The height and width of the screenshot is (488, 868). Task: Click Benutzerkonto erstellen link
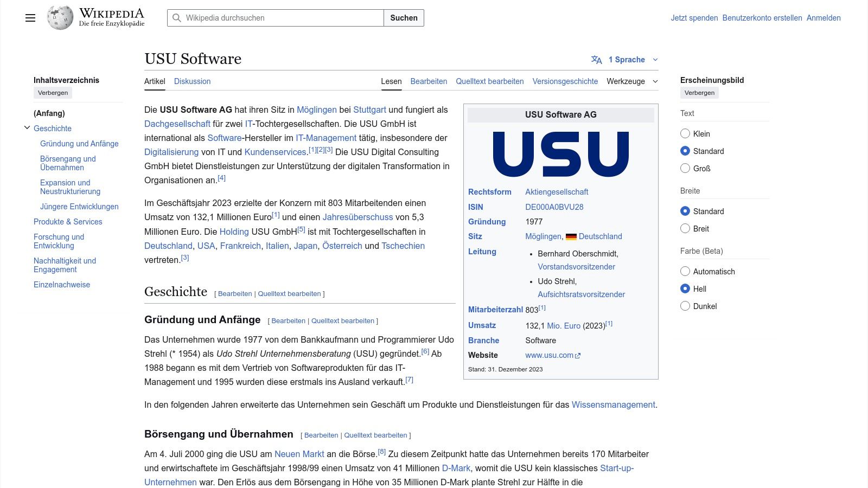(762, 18)
